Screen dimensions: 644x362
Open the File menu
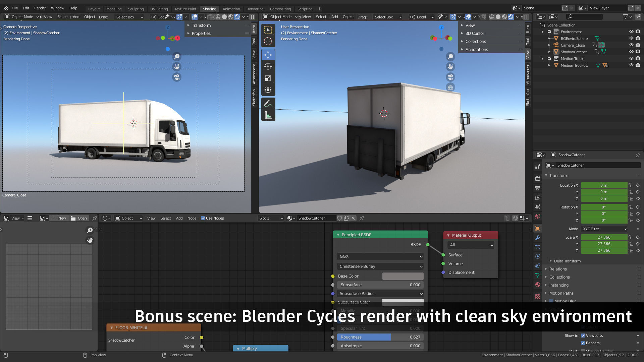[x=15, y=8]
